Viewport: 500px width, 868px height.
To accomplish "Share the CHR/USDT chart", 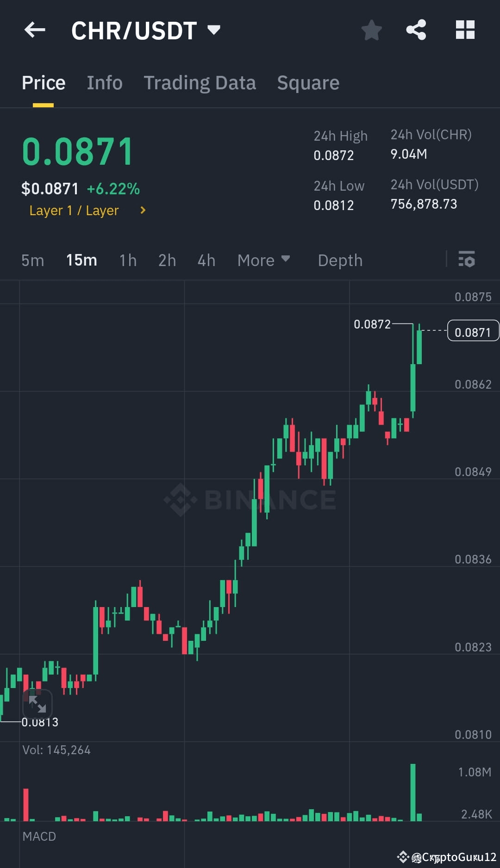I will [416, 30].
